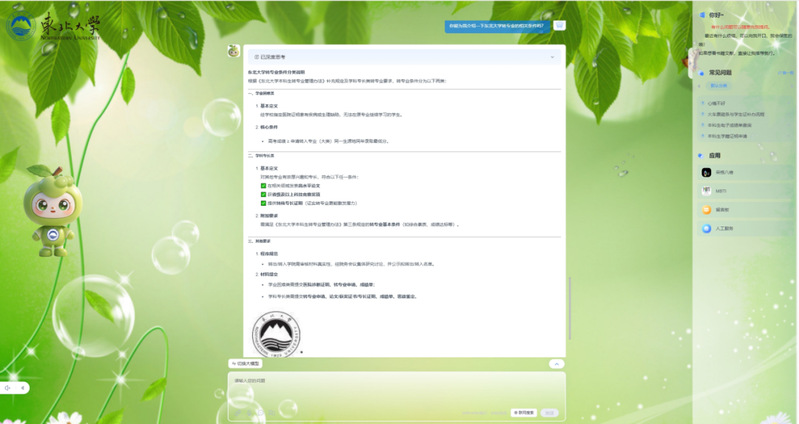
Task: Click the user avatar icon next to the question
Action: [560, 26]
